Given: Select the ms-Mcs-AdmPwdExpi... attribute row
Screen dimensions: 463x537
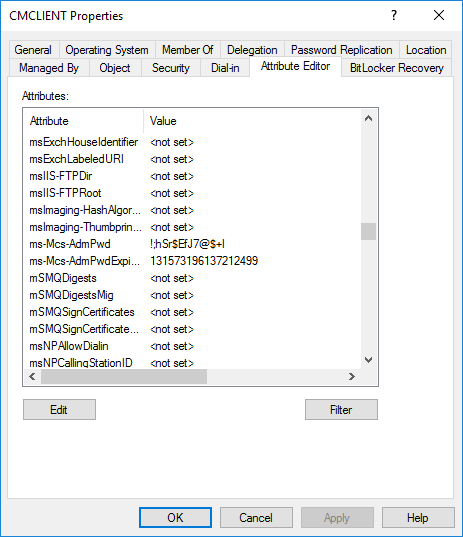Looking at the screenshot, I should tap(192, 261).
